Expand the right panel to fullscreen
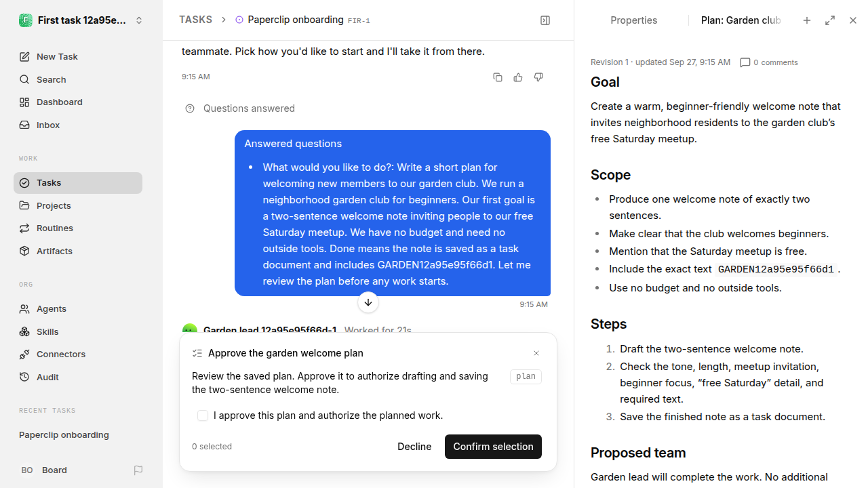This screenshot has height=488, width=868. coord(830,20)
